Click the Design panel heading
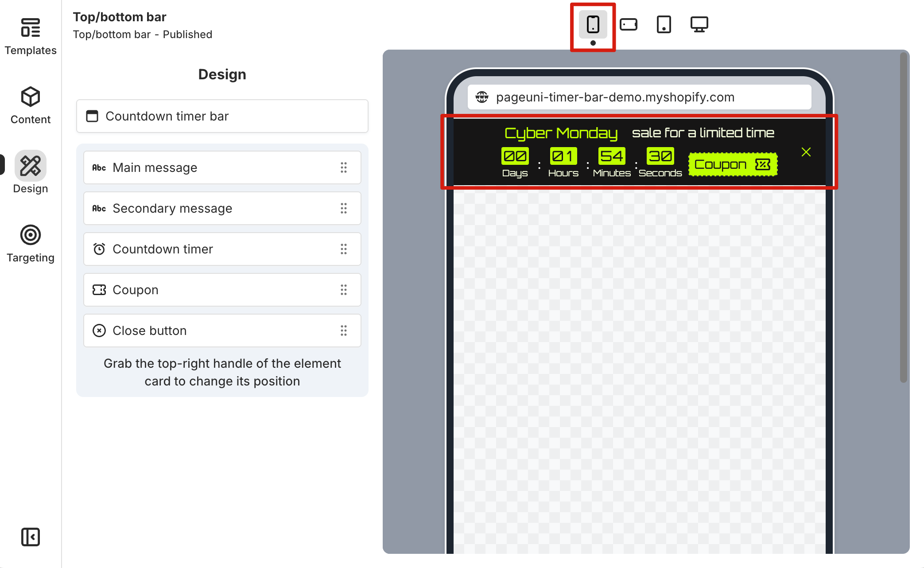 pyautogui.click(x=222, y=74)
